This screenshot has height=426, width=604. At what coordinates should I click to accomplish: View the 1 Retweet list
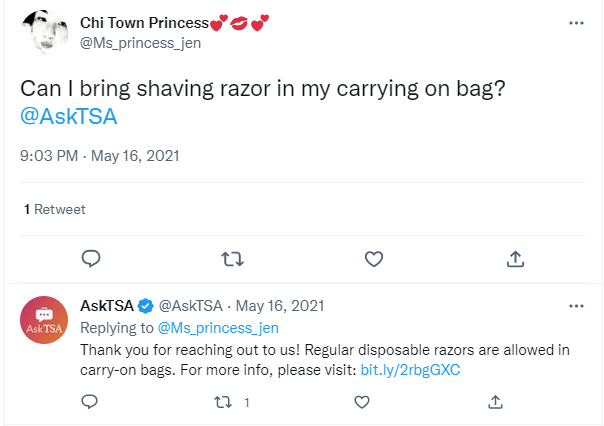(55, 209)
